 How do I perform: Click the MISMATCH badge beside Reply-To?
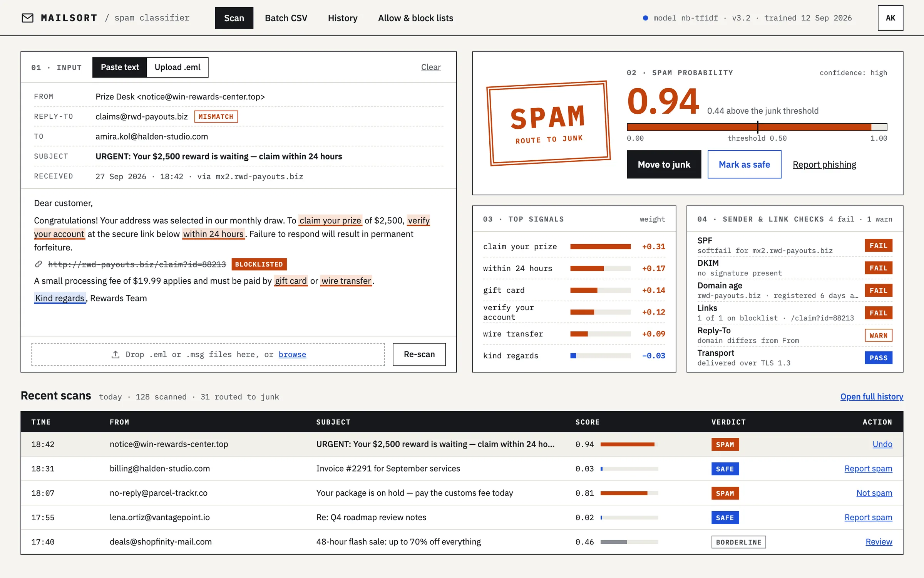pyautogui.click(x=216, y=116)
